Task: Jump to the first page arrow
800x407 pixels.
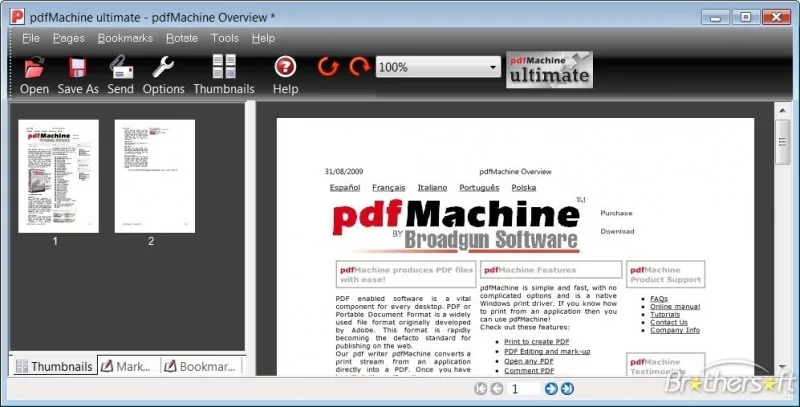Action: [x=480, y=389]
